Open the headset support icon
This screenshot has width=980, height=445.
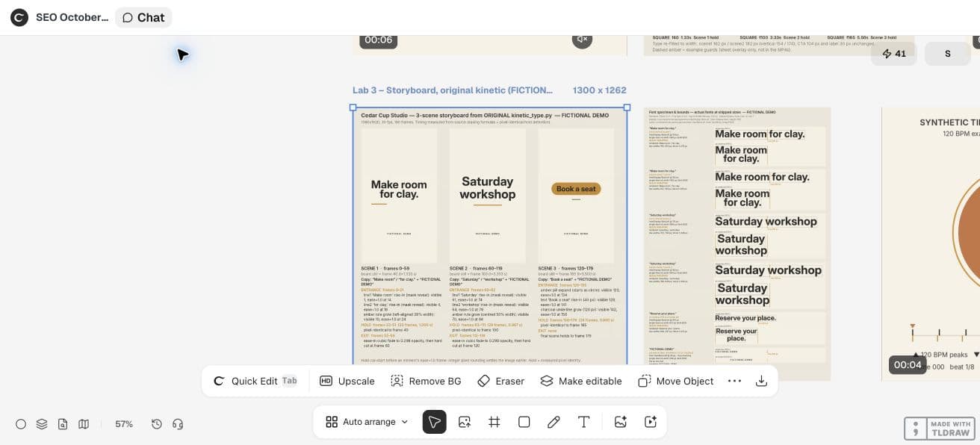tap(178, 424)
